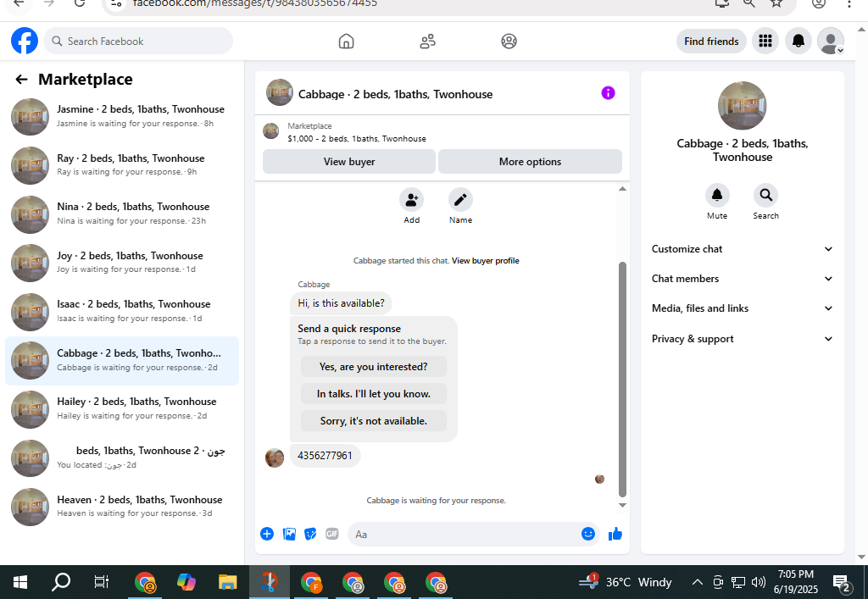This screenshot has width=868, height=599.
Task: Send a thumbs up like
Action: 615,534
